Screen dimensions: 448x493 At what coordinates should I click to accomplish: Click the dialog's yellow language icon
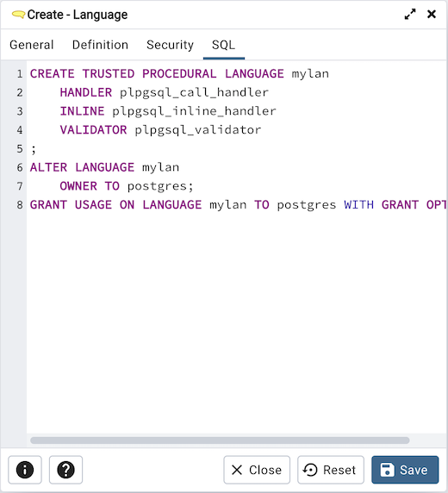(x=18, y=15)
